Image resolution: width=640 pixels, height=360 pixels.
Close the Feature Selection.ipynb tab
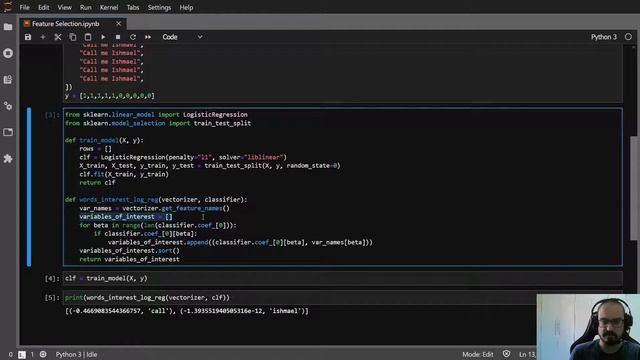118,24
